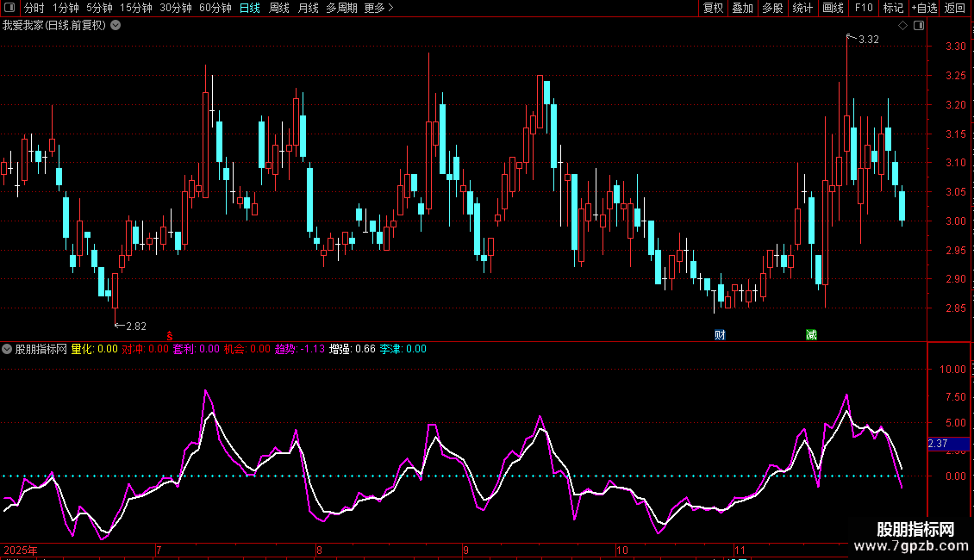Viewport: 974px width, 560px height.
Task: Add stock via the +自选 button
Action: [923, 8]
